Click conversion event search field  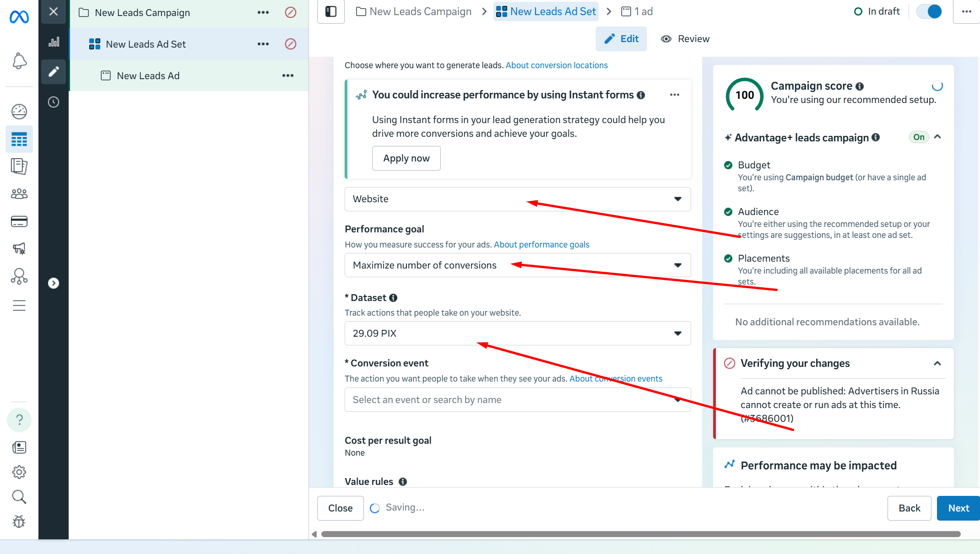(x=518, y=400)
